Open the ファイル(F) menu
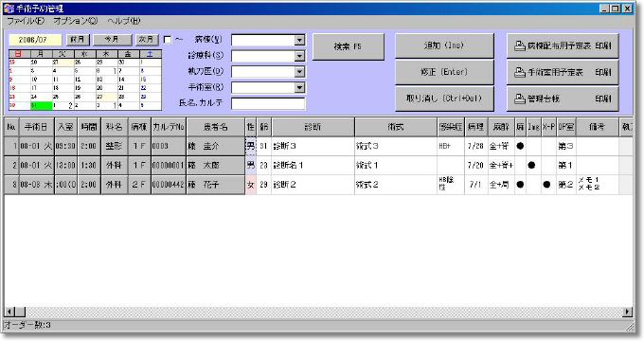The height and width of the screenshot is (341, 644). 26,21
